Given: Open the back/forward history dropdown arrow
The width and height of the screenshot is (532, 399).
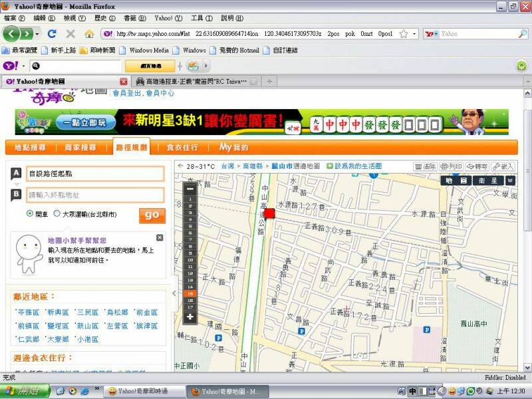Looking at the screenshot, I should pos(37,34).
